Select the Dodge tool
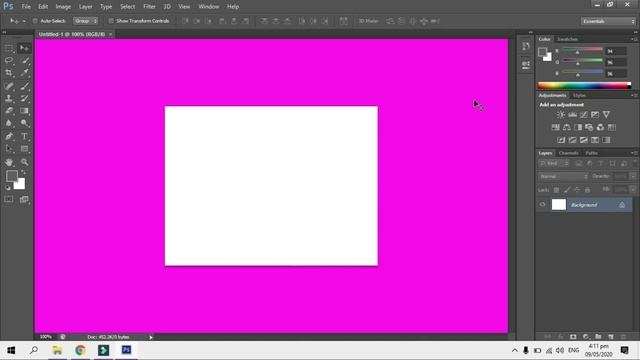 pos(24,123)
